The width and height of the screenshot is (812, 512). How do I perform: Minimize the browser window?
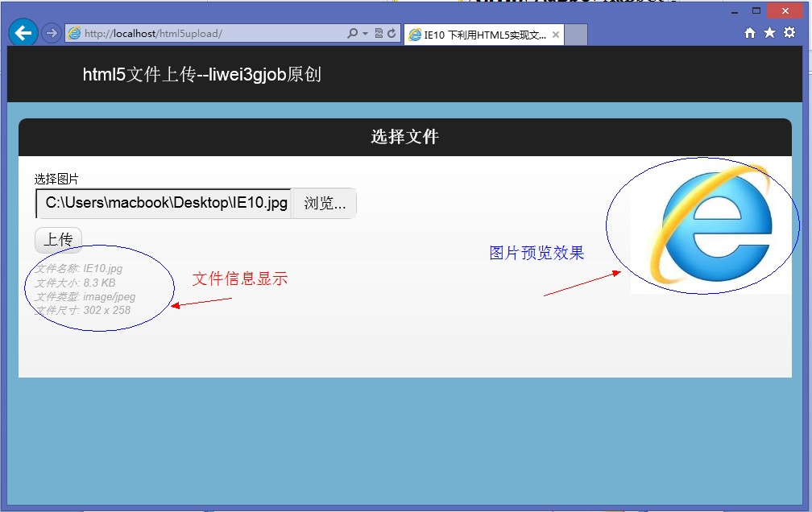[x=735, y=11]
